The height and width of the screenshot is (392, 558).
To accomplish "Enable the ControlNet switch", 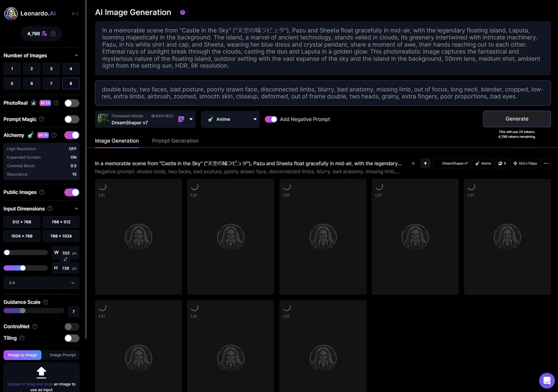I will point(72,327).
